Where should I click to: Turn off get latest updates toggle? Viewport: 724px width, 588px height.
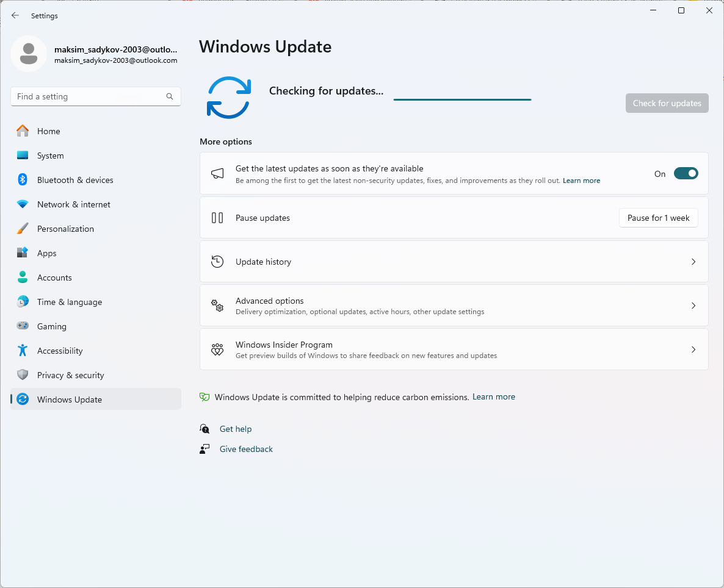686,174
